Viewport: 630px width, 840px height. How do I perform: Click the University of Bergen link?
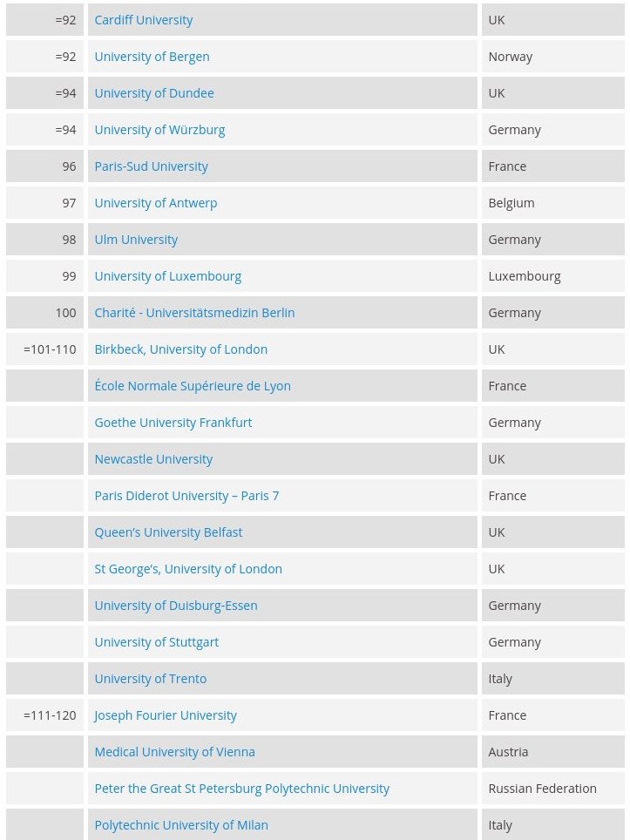[x=152, y=57]
